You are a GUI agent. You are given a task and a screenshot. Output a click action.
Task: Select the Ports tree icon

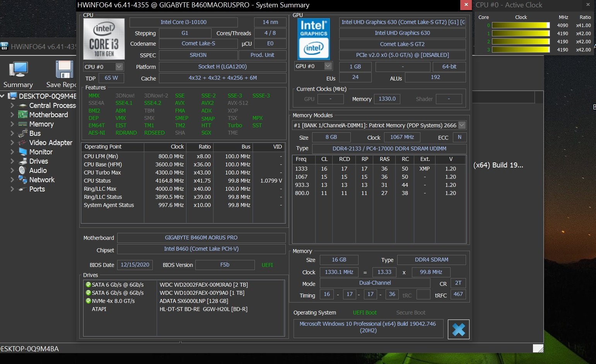tap(23, 189)
